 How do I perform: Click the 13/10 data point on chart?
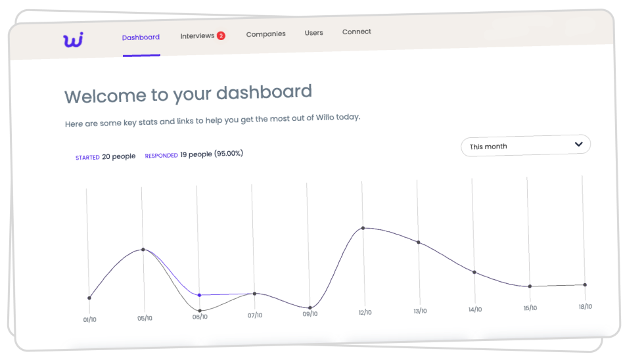point(418,242)
